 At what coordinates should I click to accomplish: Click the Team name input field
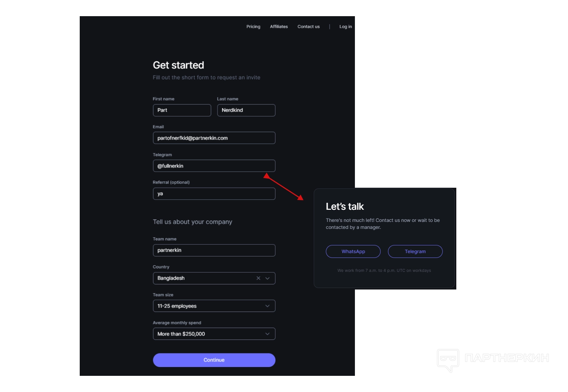214,250
